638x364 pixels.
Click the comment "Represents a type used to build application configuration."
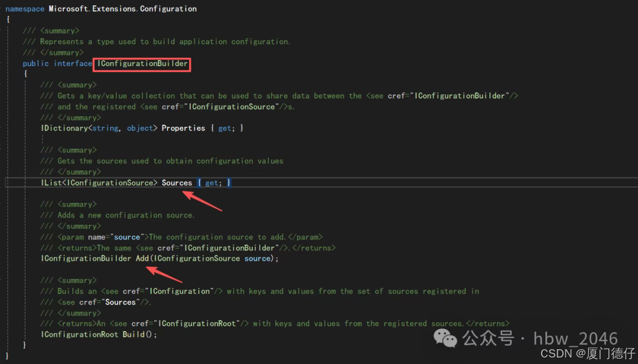coord(165,41)
